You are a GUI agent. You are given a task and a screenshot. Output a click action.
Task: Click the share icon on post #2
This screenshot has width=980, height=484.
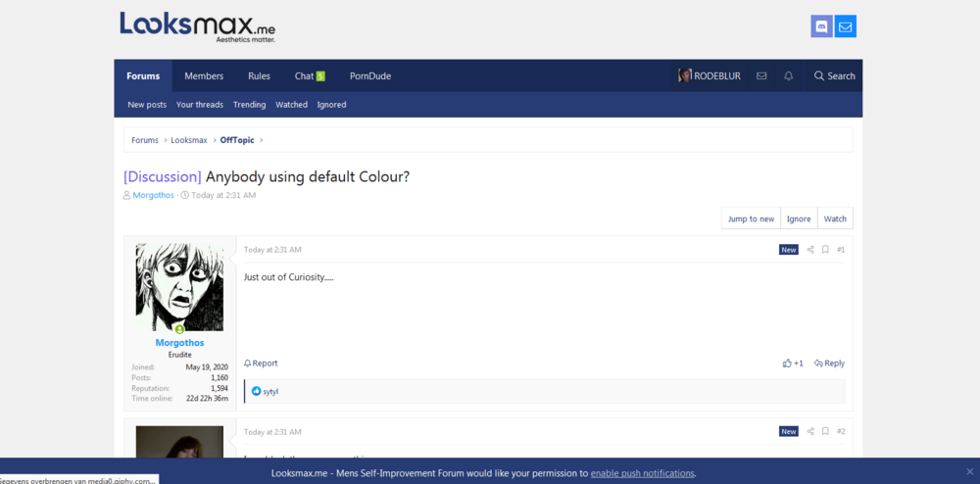(810, 431)
